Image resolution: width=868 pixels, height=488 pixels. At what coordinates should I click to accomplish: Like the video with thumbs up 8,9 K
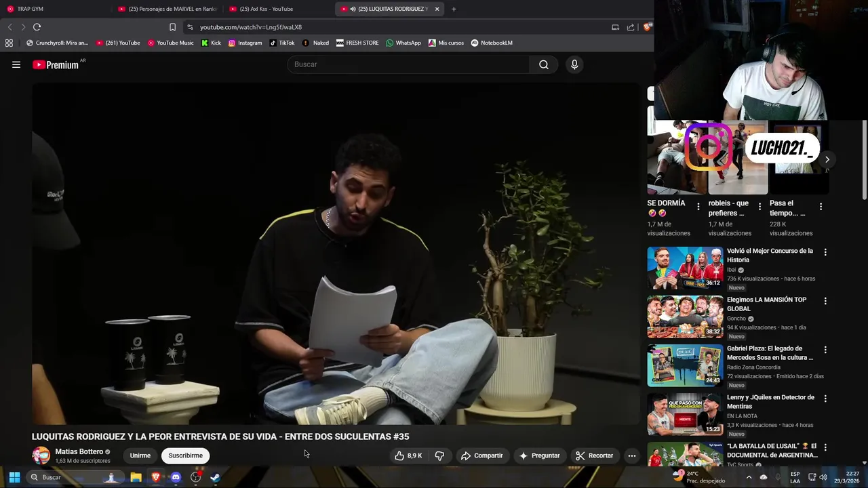(x=408, y=455)
